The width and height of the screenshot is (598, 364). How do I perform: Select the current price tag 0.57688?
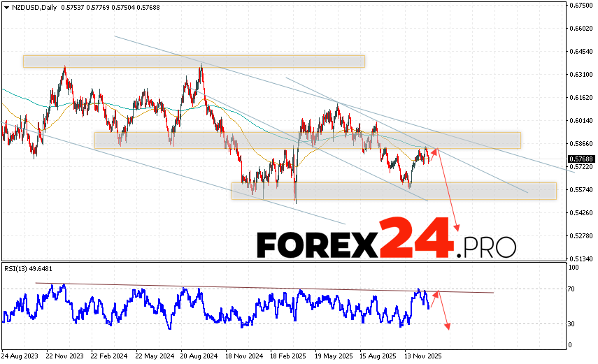click(580, 159)
